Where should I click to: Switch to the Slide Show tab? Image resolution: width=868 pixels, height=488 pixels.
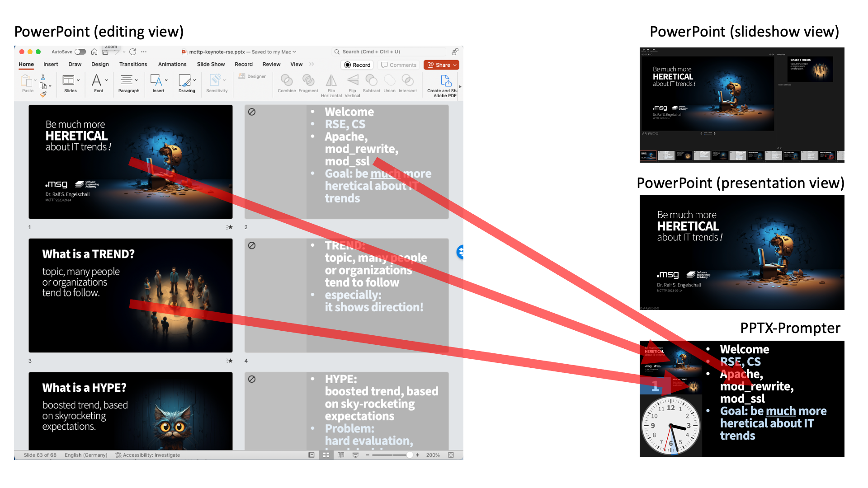tap(211, 64)
